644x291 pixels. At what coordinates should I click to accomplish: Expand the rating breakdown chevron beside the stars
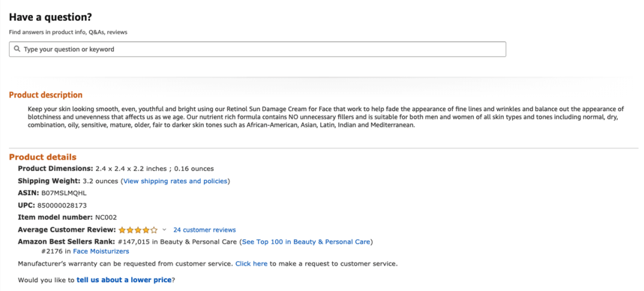click(x=165, y=230)
